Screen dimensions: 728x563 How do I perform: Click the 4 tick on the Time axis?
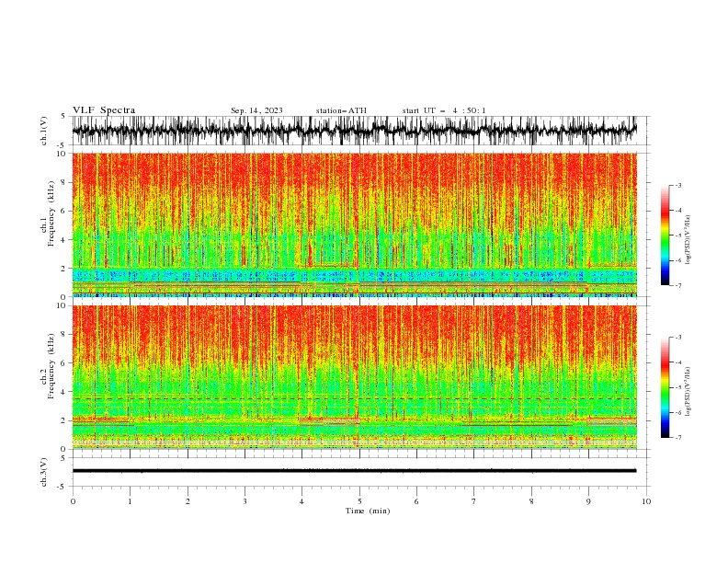pyautogui.click(x=301, y=501)
